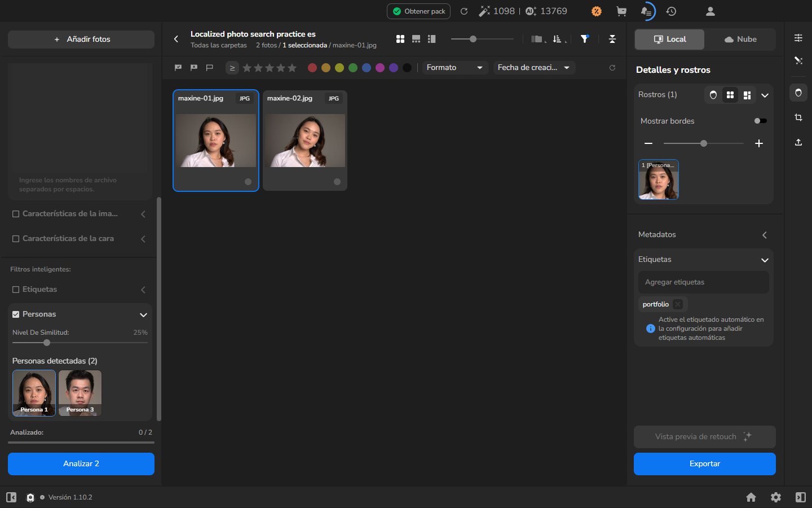Switch to the Nube tab

pyautogui.click(x=740, y=40)
